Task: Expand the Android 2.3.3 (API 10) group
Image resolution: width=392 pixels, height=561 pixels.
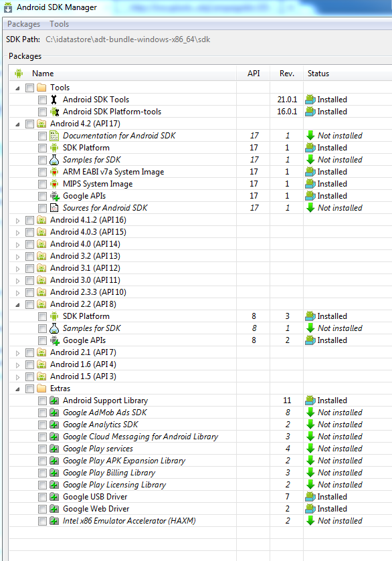Action: [x=17, y=293]
